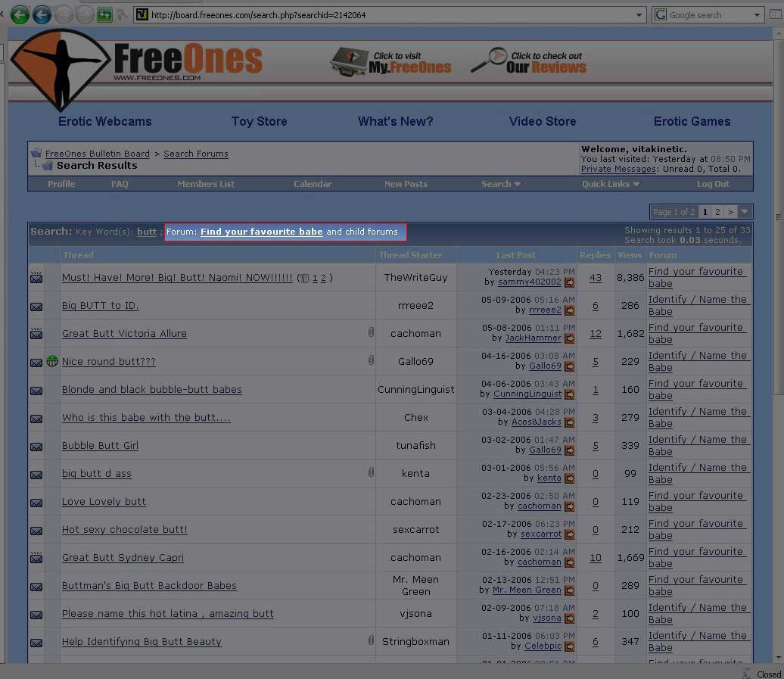Click the green browser back arrow button
784x679 pixels.
[20, 14]
